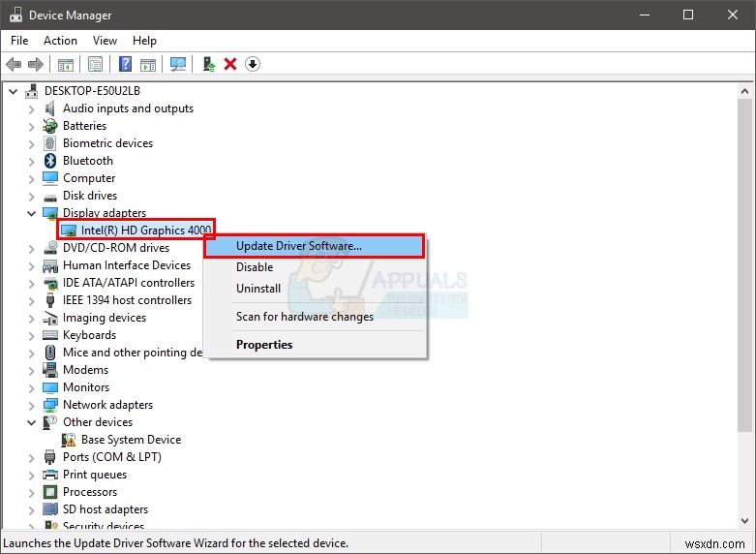Click the red X Uninstall toolbar icon
Screen dimensions: 756x554
pos(230,64)
